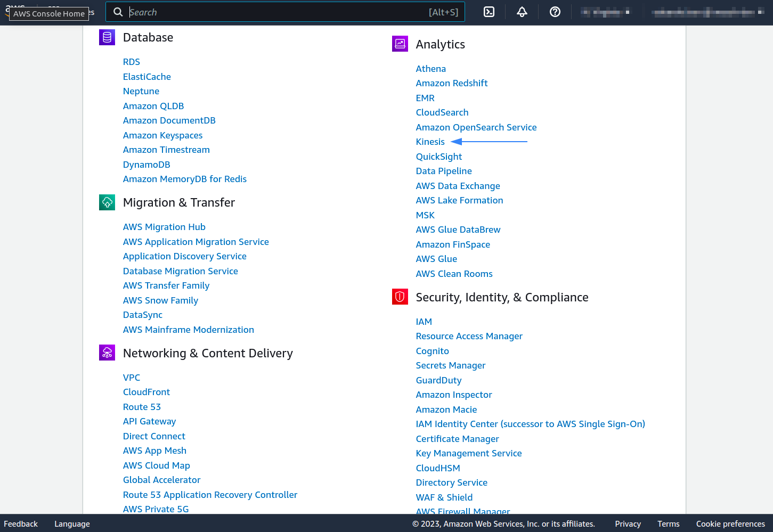
Task: Open CloudFront
Action: pyautogui.click(x=147, y=392)
